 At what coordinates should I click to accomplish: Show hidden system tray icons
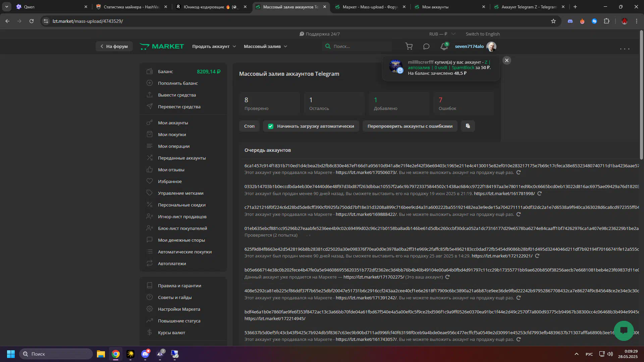coord(576,354)
